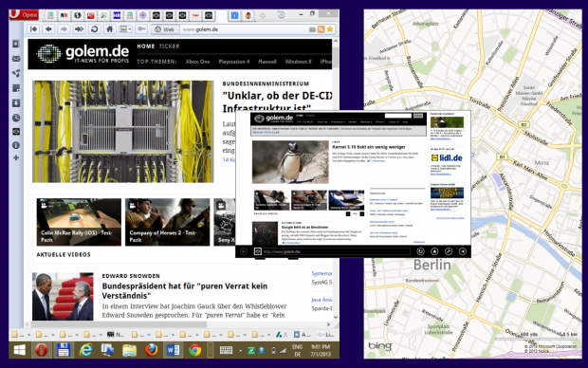The width and height of the screenshot is (588, 368).
Task: Open Opera's password wand key button
Action: click(141, 29)
